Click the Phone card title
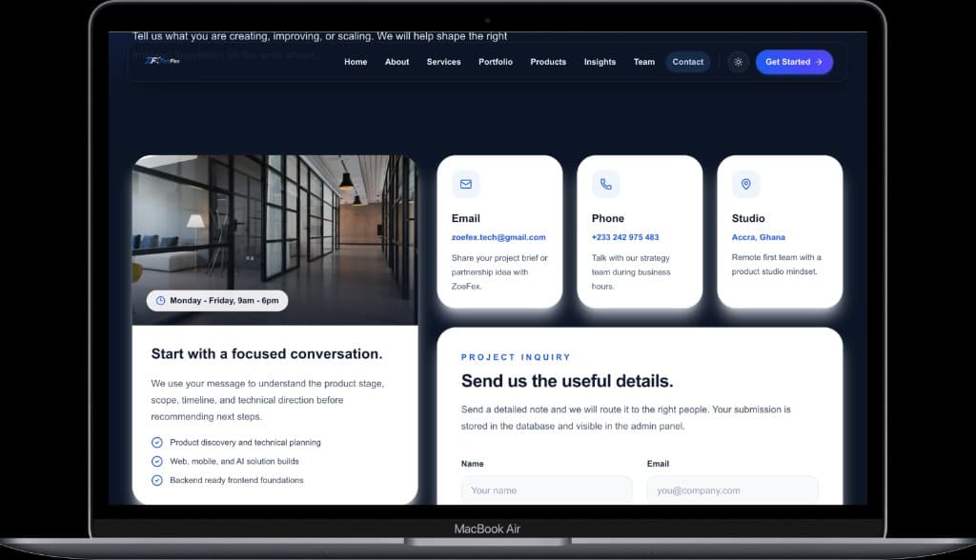Image resolution: width=976 pixels, height=560 pixels. [607, 218]
